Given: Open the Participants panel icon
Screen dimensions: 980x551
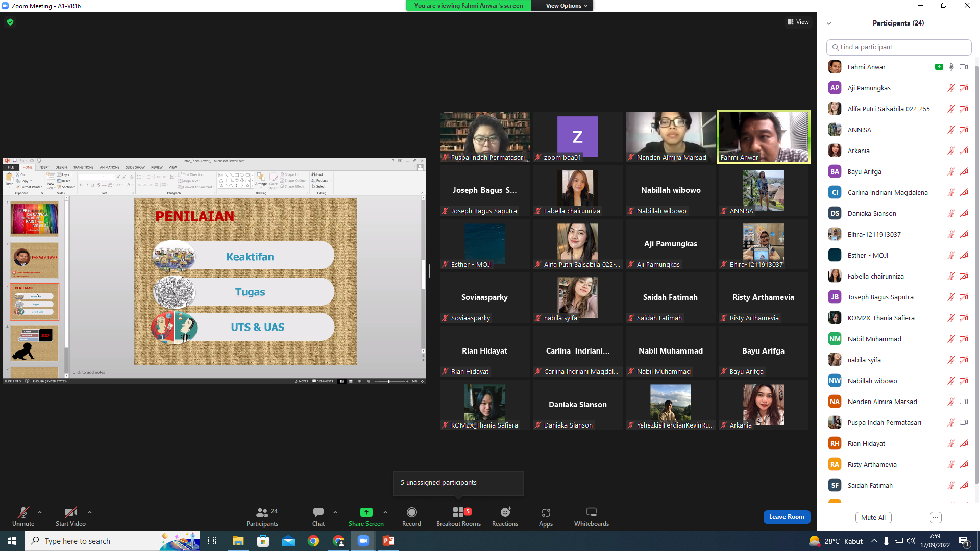Looking at the screenshot, I should tap(262, 512).
